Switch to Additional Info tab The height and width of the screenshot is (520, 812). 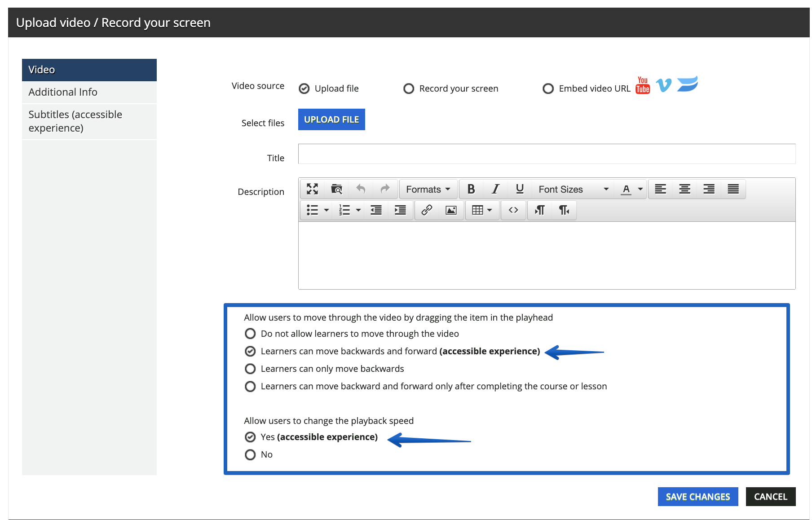coord(89,92)
